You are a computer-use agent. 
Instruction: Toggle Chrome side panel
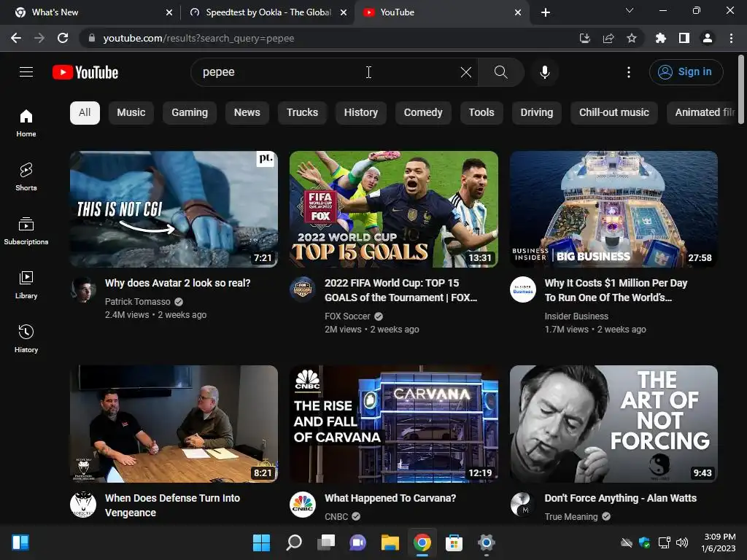click(x=684, y=38)
